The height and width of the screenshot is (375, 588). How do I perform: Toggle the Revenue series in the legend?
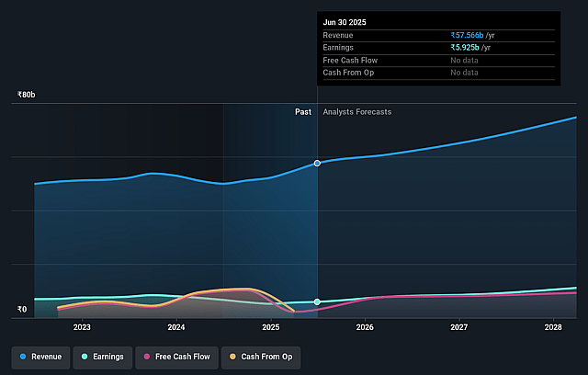pos(40,356)
